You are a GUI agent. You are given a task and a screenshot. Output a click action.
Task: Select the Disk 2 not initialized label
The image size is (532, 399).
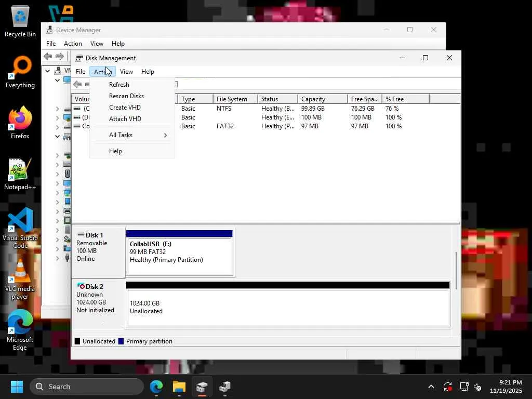click(x=98, y=303)
